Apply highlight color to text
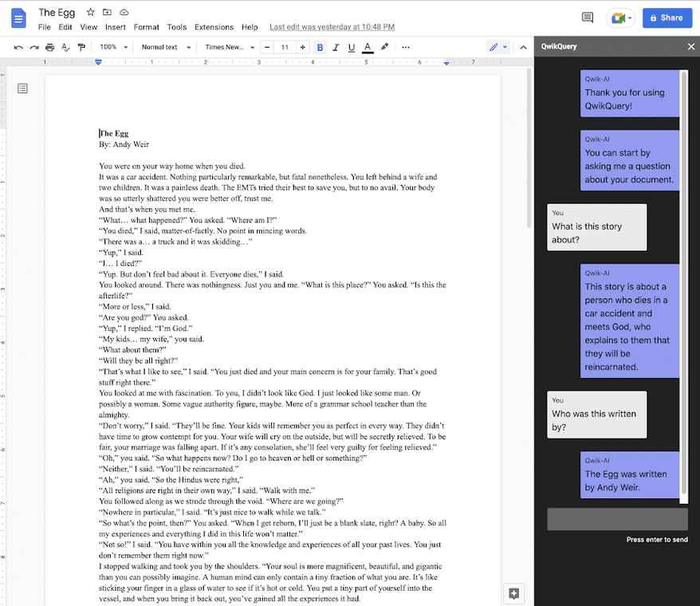This screenshot has height=606, width=700. pyautogui.click(x=383, y=47)
